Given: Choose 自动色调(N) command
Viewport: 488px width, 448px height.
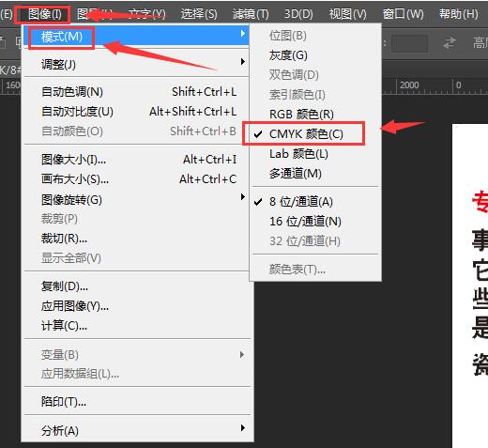Looking at the screenshot, I should coord(136,92).
